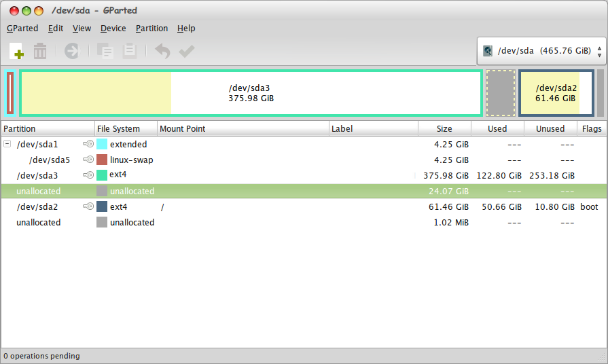The height and width of the screenshot is (364, 608).
Task: Collapse the /dev/sda1 extended partition tree
Action: (x=7, y=144)
